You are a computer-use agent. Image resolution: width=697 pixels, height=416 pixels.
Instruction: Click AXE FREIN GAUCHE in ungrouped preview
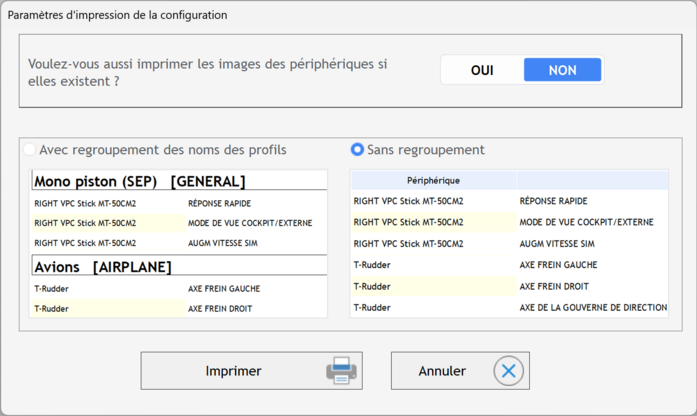point(558,265)
